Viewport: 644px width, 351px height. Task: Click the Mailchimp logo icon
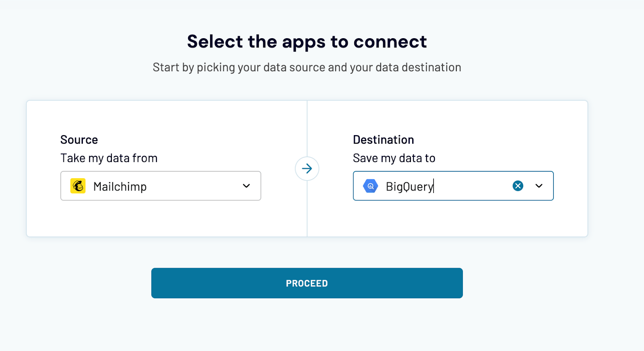point(78,186)
